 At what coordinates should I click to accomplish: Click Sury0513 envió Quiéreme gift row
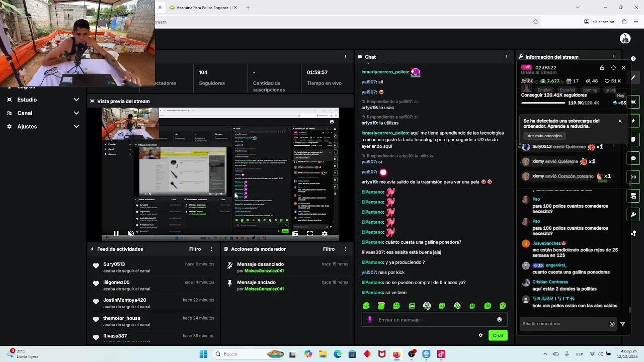[x=561, y=147]
